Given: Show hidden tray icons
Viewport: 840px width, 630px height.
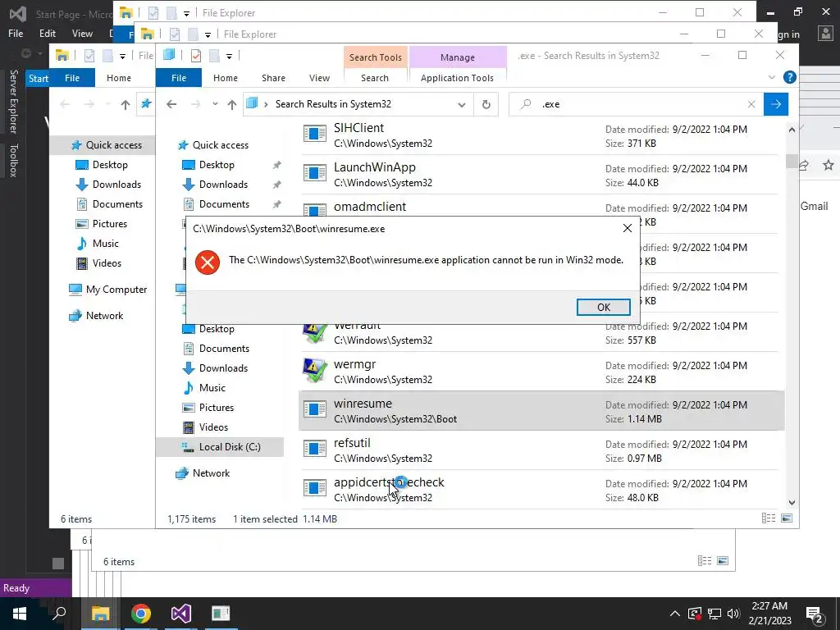Looking at the screenshot, I should point(675,614).
